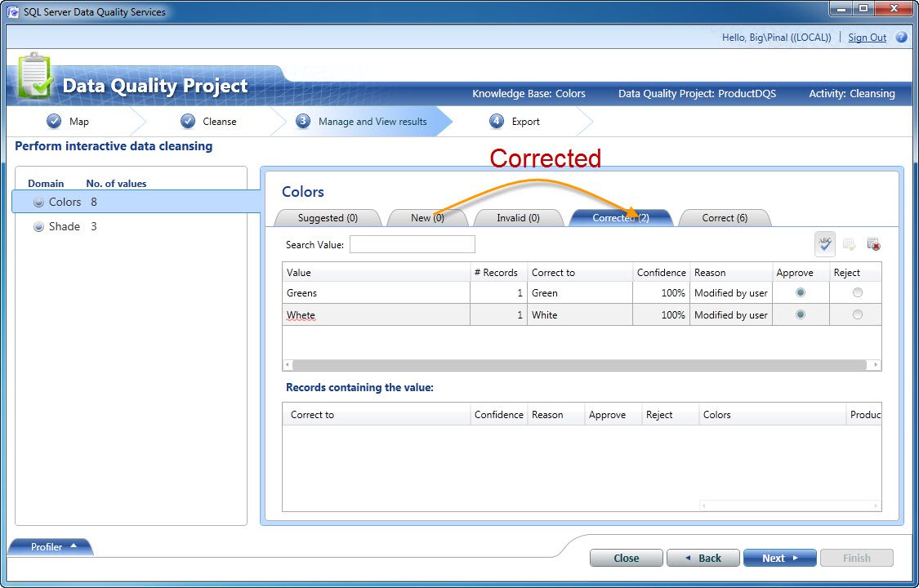Click the White 'Correct to' cell
919x588 pixels.
point(580,315)
